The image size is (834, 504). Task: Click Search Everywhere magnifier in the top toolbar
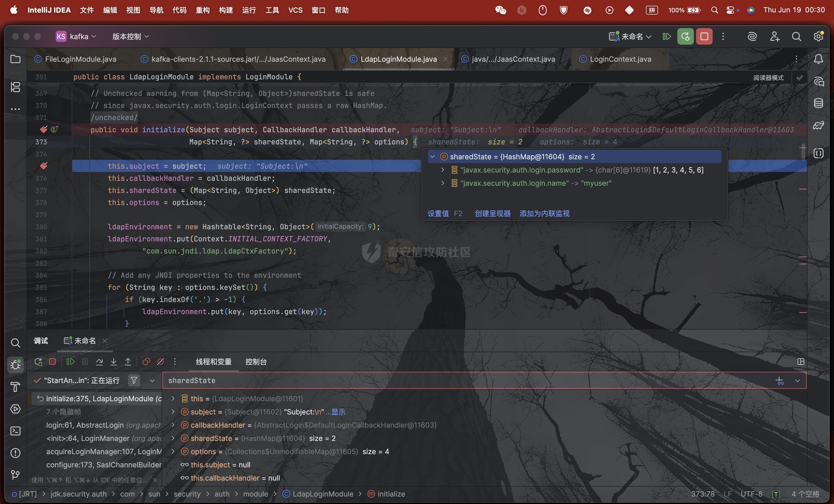796,36
